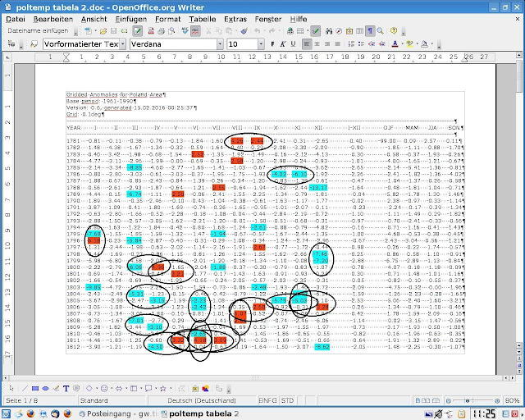
Task: Open the Tabelle menu
Action: tap(203, 19)
